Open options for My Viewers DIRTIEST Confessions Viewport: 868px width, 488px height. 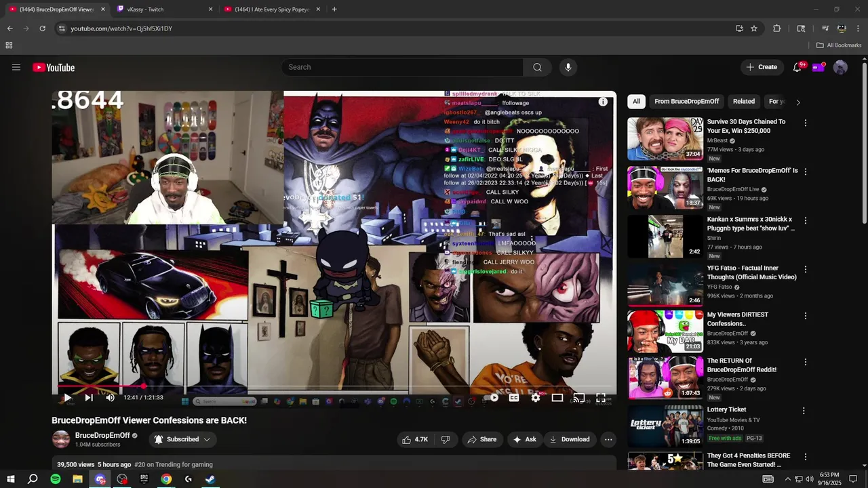806,316
